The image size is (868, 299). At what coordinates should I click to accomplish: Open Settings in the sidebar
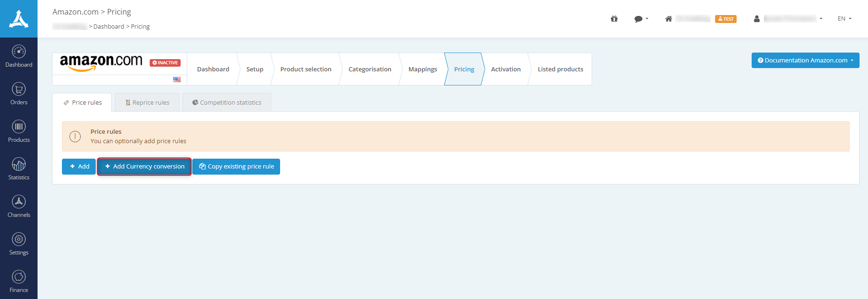click(x=19, y=244)
